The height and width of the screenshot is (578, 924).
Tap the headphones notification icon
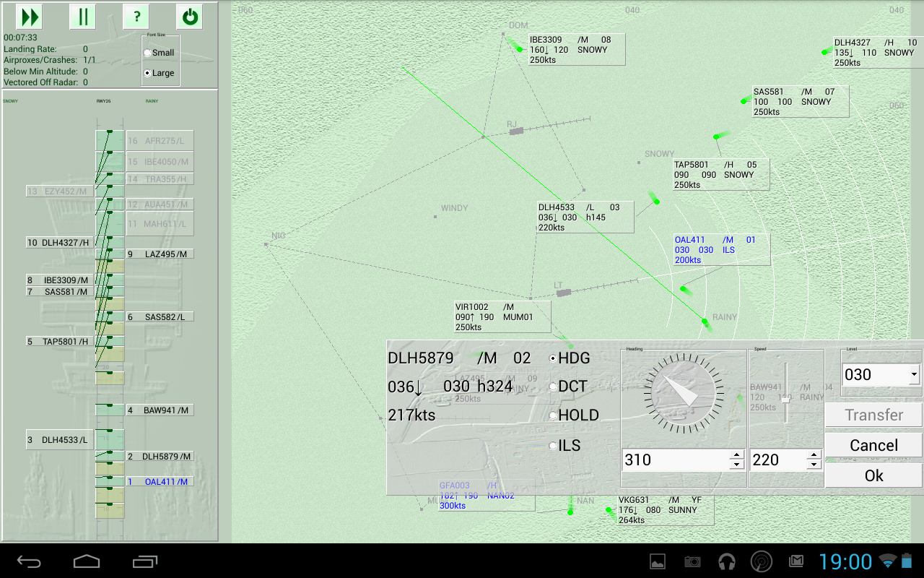(x=727, y=561)
